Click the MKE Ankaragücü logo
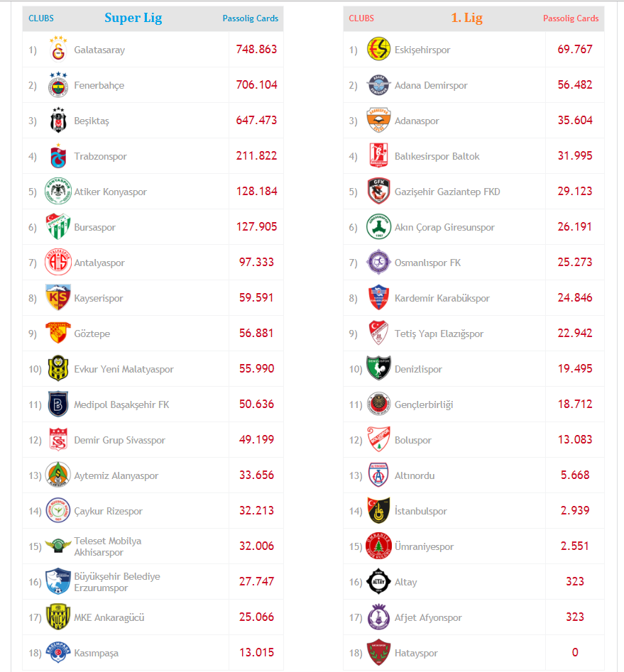624x672 pixels. click(x=58, y=617)
